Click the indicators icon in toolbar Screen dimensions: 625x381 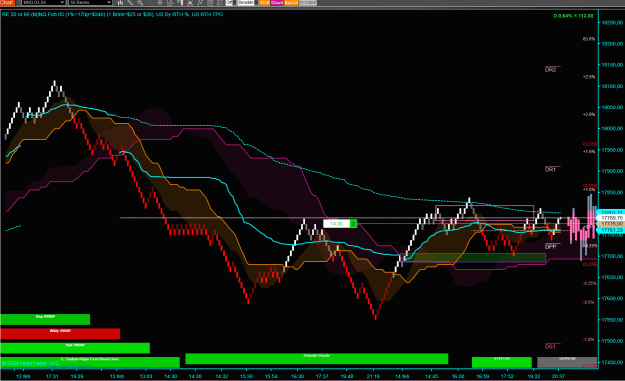tap(190, 2)
